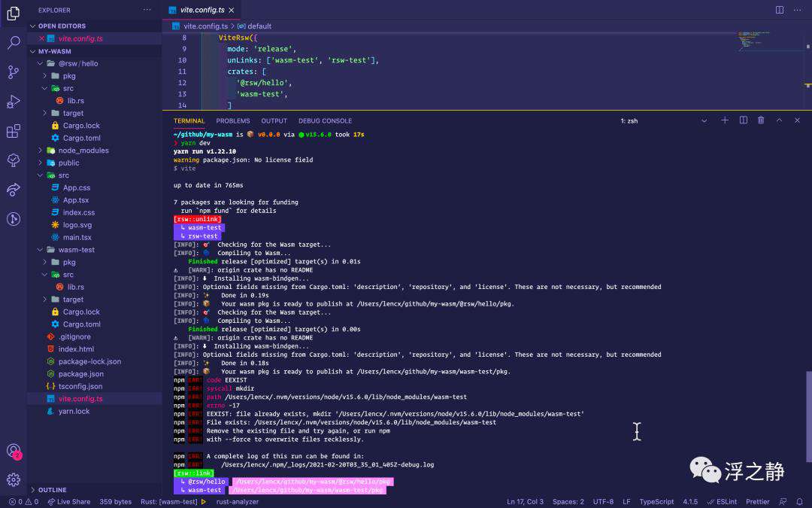Click rust-analyzer status bar item
The image size is (812, 508).
[237, 502]
